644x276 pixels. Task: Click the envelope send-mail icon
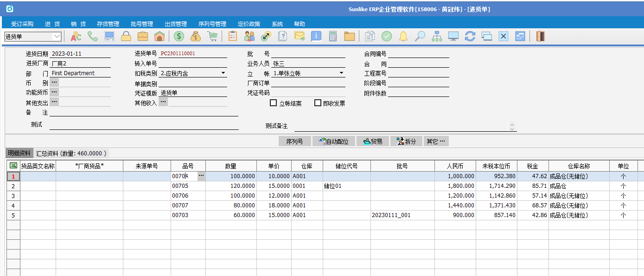300,36
